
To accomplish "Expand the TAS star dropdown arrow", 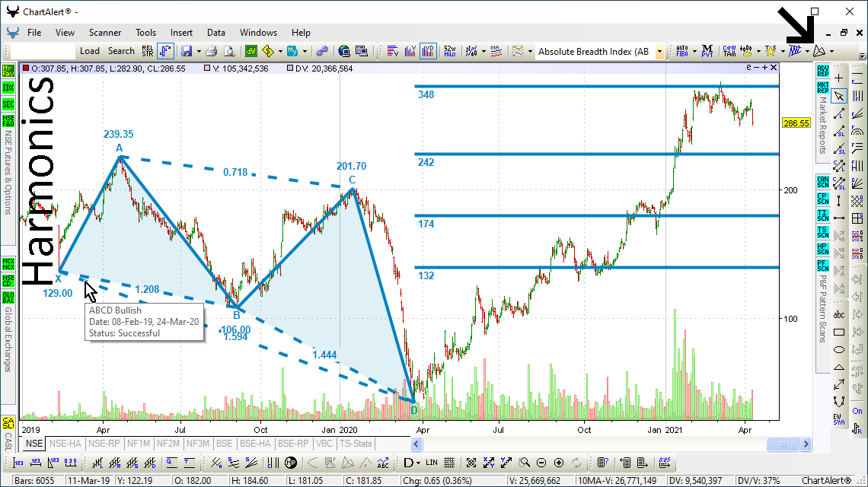I will pos(783,52).
